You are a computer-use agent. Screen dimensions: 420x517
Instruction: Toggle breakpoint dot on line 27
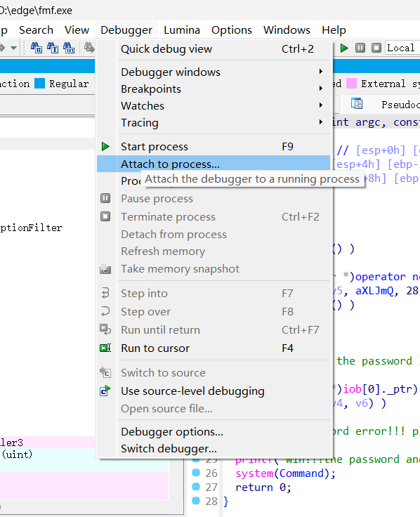pos(196,487)
